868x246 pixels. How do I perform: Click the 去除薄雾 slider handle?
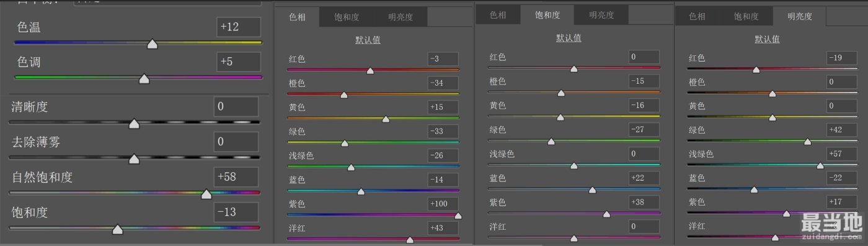point(133,160)
